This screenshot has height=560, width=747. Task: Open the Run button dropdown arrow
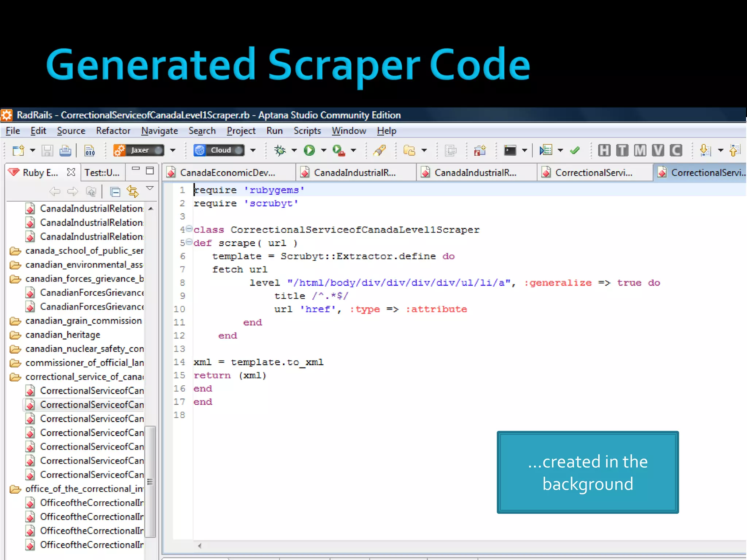(x=324, y=150)
